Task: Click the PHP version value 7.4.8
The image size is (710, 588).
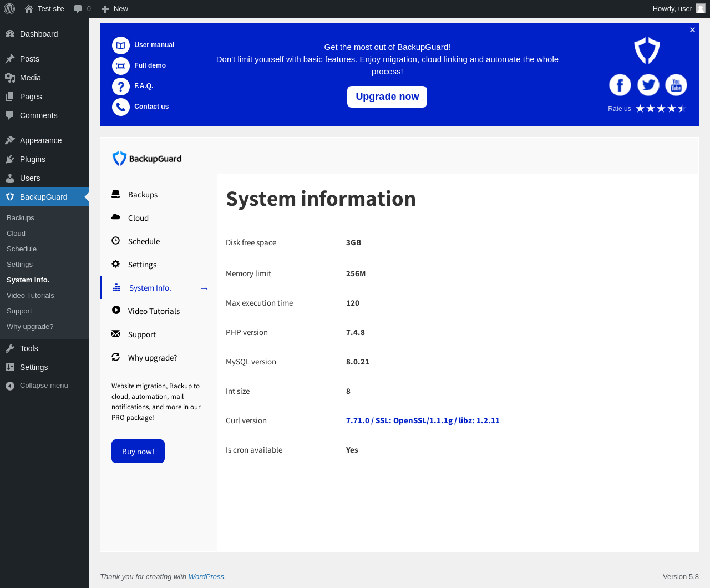Action: pyautogui.click(x=356, y=332)
